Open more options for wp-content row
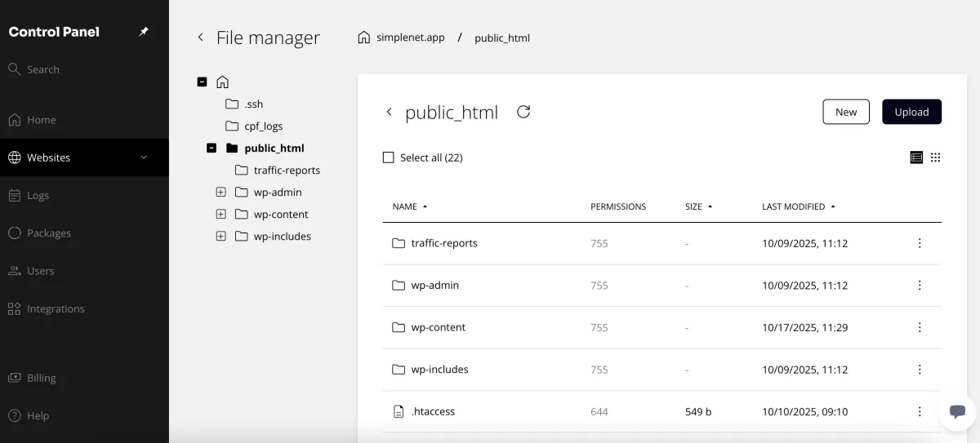The height and width of the screenshot is (443, 980). coord(920,327)
